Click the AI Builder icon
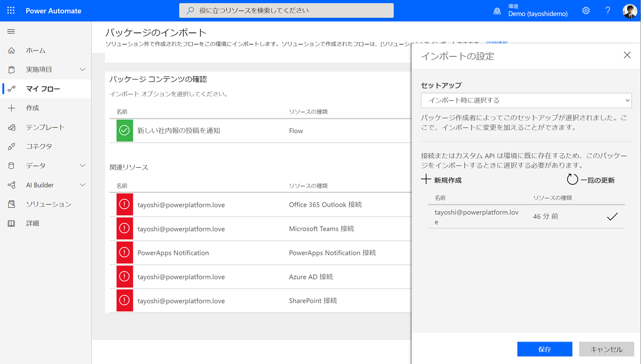This screenshot has height=364, width=641. point(12,185)
